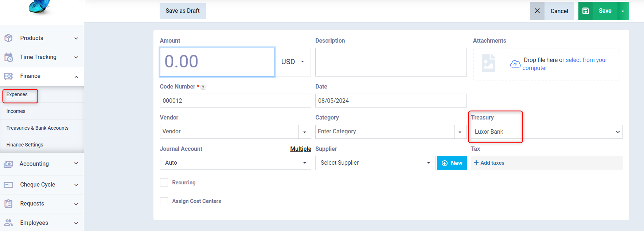Click Save as Draft button
Screen dimensions: 644x231
point(183,11)
